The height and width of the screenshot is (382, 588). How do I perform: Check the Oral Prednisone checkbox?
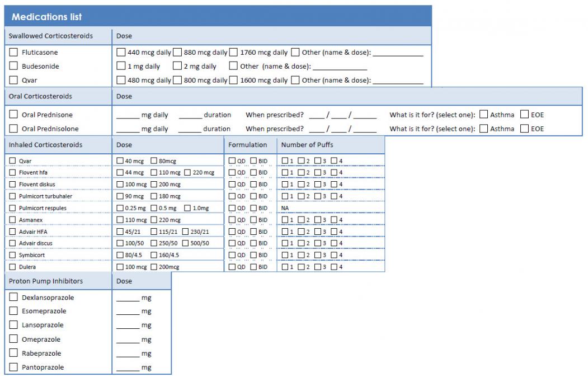(x=13, y=114)
